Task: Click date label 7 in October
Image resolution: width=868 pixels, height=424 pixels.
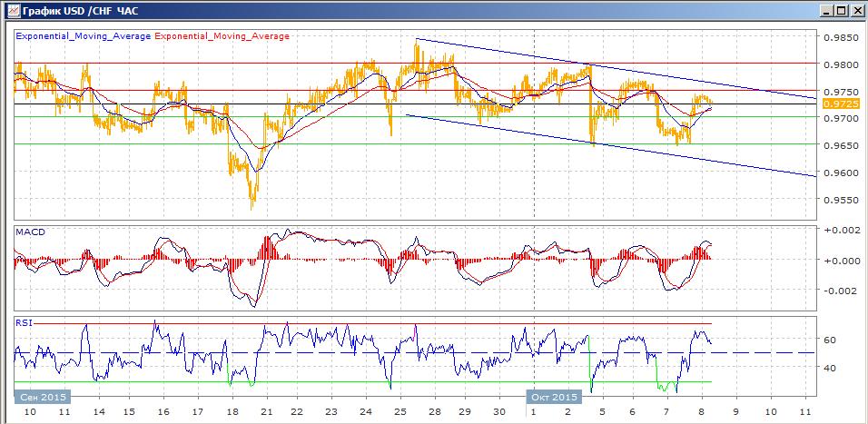Action: (667, 412)
